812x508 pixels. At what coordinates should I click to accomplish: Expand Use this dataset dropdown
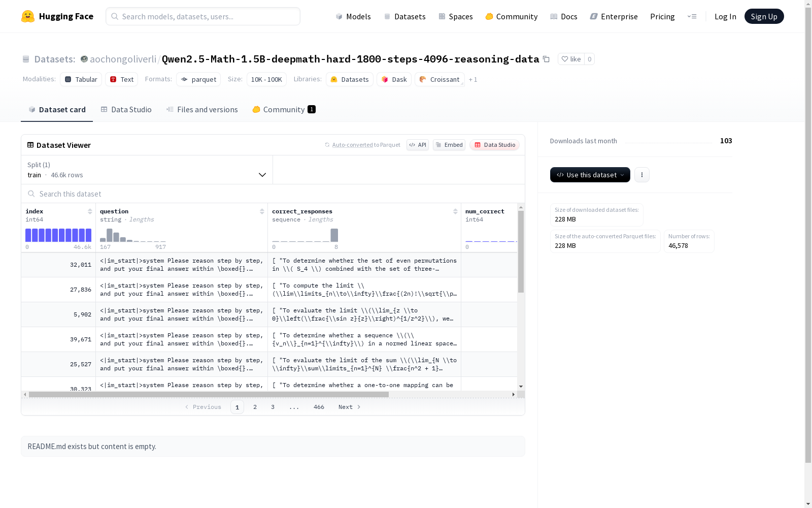click(590, 175)
